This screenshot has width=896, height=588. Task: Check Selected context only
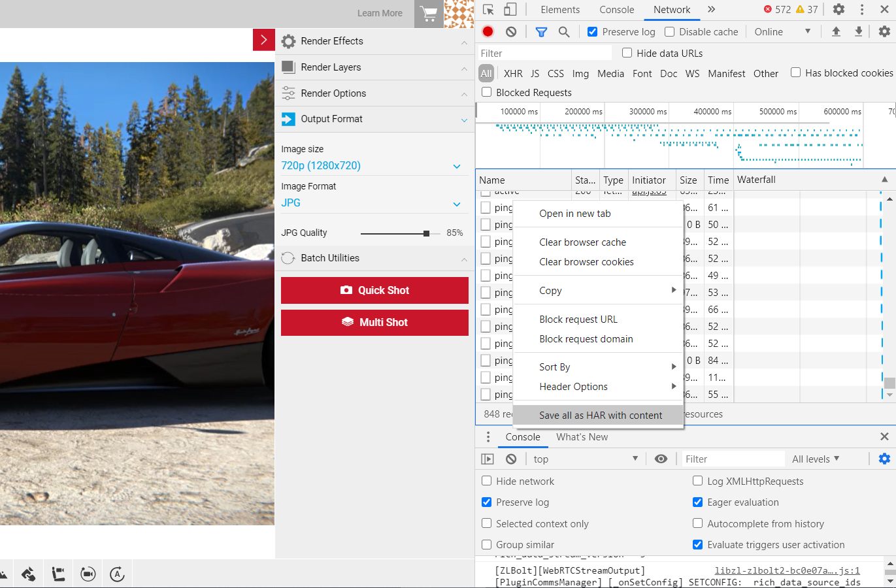[486, 523]
